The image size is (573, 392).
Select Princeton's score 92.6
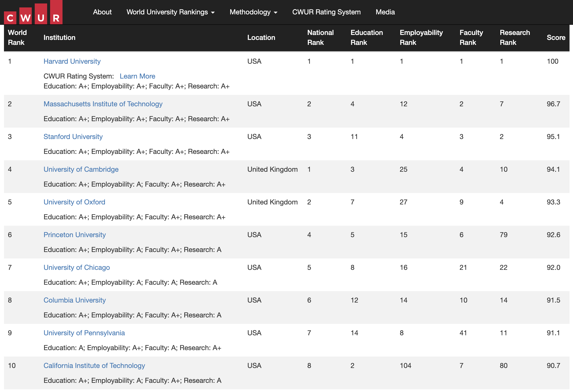553,235
